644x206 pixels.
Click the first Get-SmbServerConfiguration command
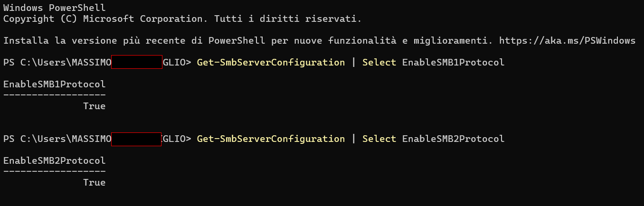click(x=271, y=63)
